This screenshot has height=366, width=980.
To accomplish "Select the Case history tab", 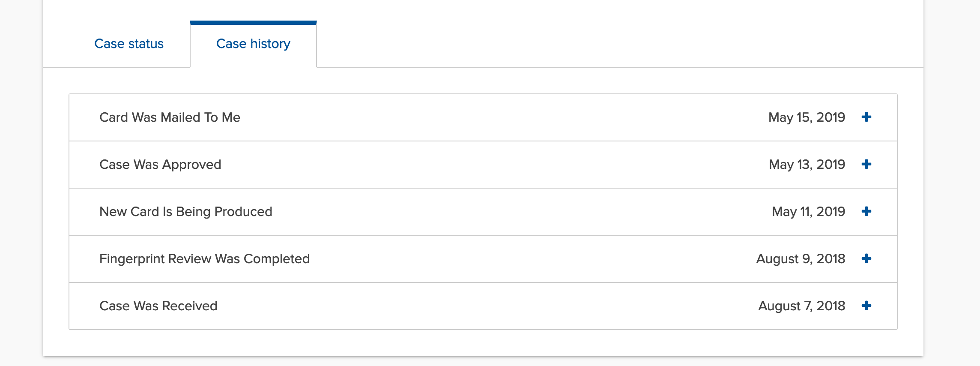I will (x=253, y=44).
